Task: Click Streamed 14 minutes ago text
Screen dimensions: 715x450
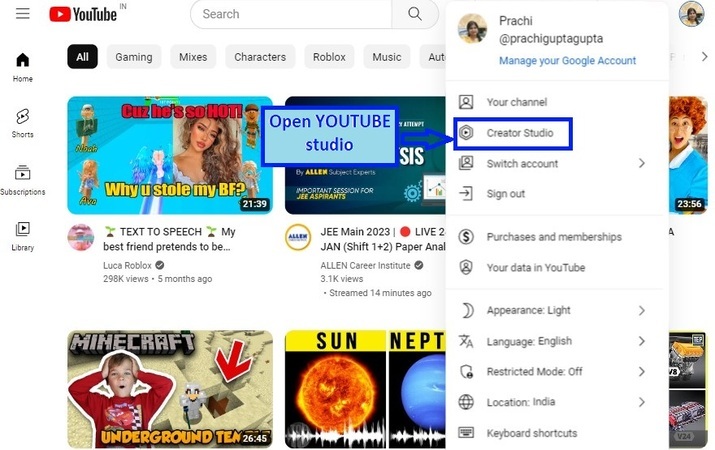Action: pos(380,293)
